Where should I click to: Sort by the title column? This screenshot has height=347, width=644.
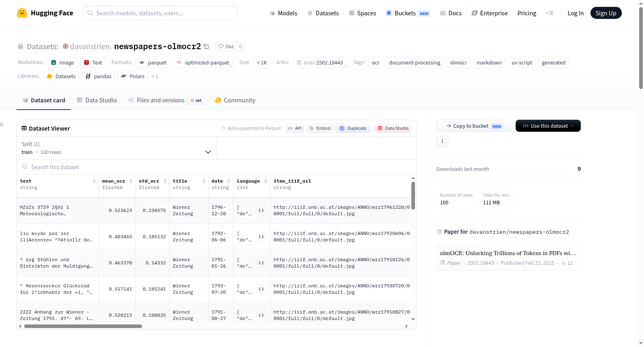204,181
